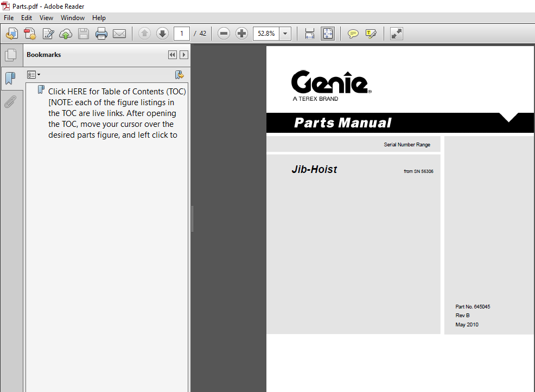Go to previous page arrow
The image size is (535, 392).
pos(145,34)
